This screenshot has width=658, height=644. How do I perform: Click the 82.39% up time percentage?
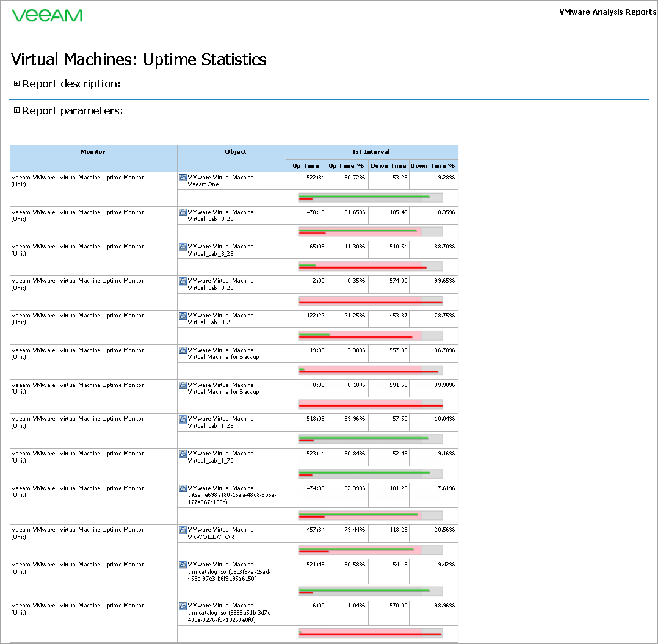355,488
